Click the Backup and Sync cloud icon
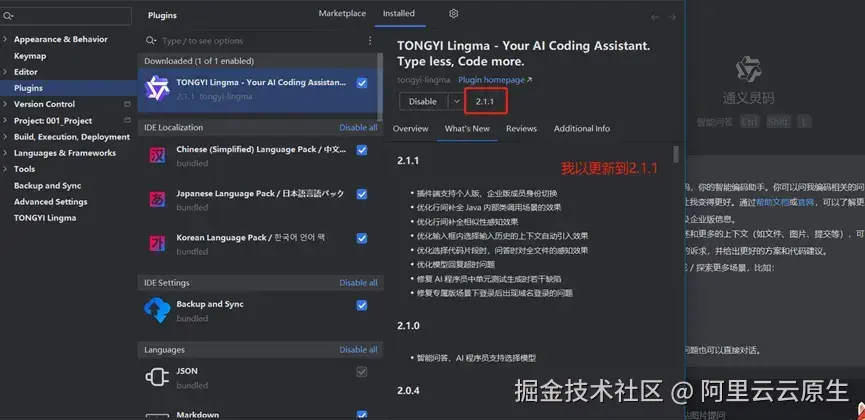 [157, 310]
